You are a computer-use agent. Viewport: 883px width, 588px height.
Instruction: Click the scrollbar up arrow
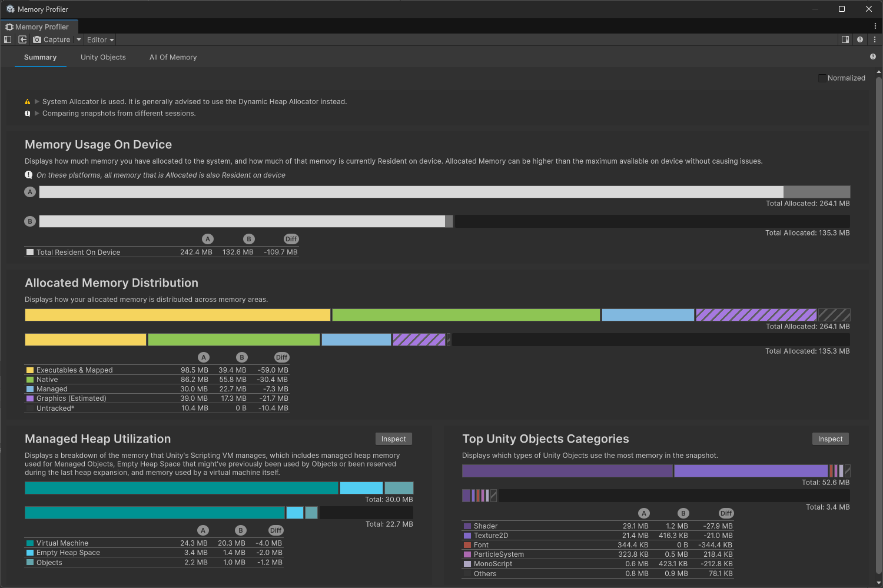879,72
